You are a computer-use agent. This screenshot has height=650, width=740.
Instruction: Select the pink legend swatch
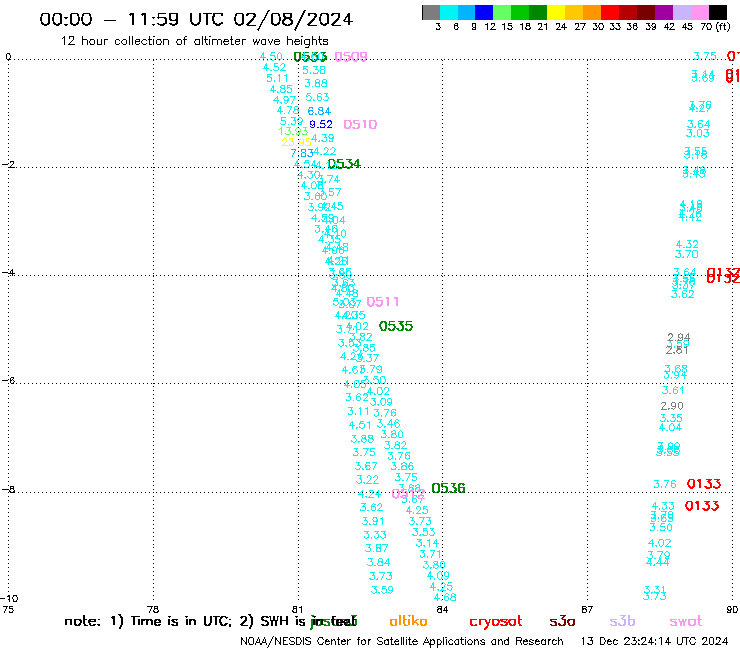pos(699,12)
